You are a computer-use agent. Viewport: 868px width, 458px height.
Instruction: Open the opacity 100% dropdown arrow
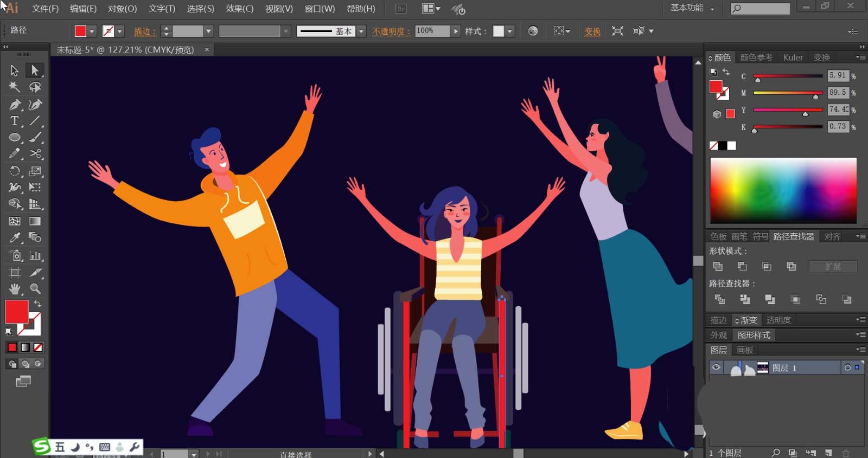pos(456,31)
